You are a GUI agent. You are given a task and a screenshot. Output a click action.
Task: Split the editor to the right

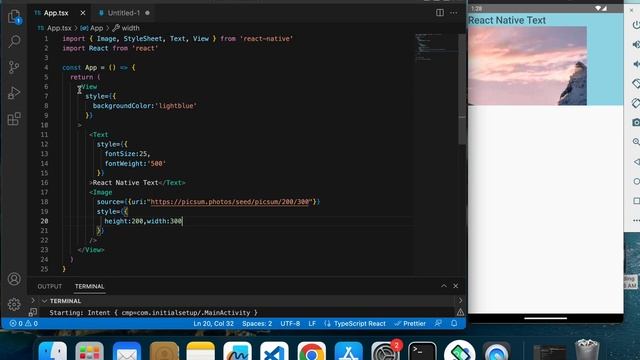[440, 13]
